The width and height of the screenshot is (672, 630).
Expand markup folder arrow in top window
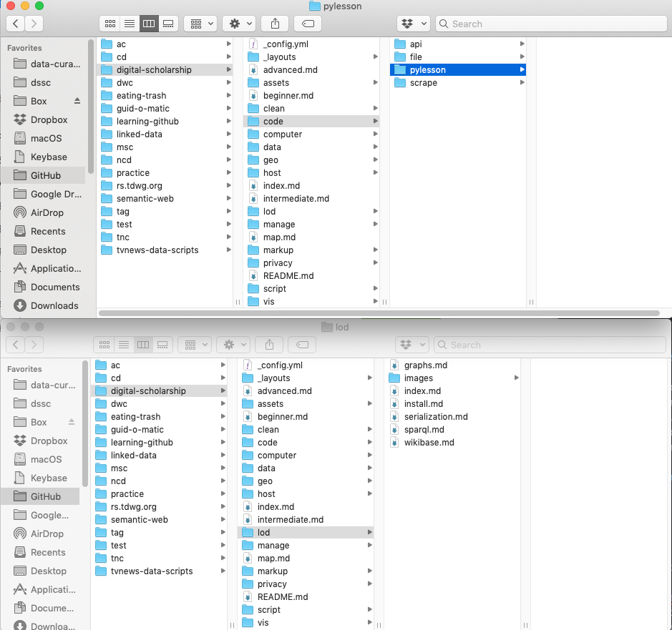376,250
